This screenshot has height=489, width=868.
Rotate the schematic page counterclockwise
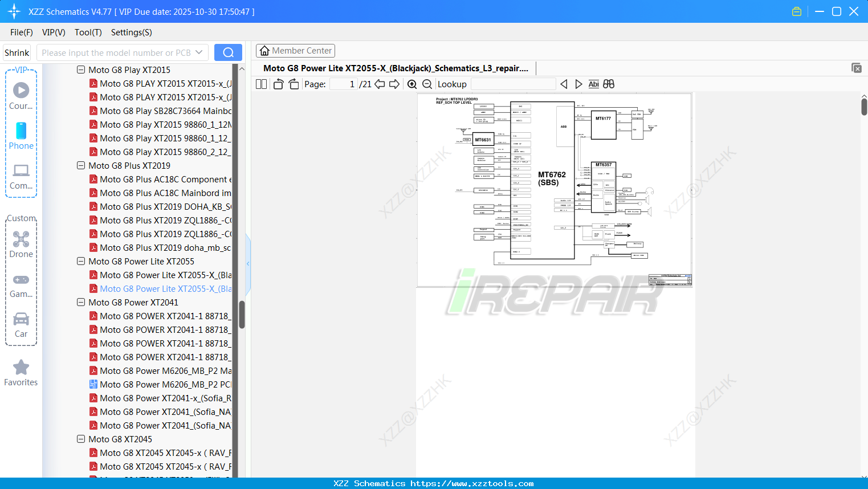click(278, 84)
